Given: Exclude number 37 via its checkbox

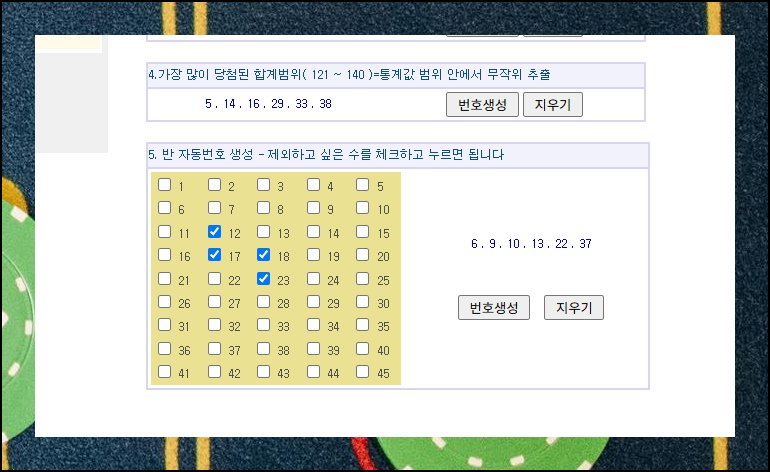Looking at the screenshot, I should tap(215, 349).
